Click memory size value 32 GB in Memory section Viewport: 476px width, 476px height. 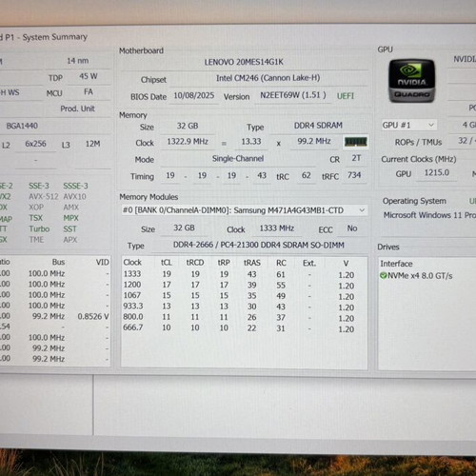point(188,126)
